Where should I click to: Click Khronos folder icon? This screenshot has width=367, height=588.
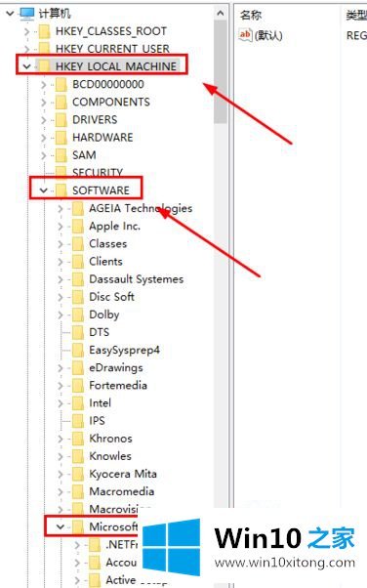click(78, 439)
